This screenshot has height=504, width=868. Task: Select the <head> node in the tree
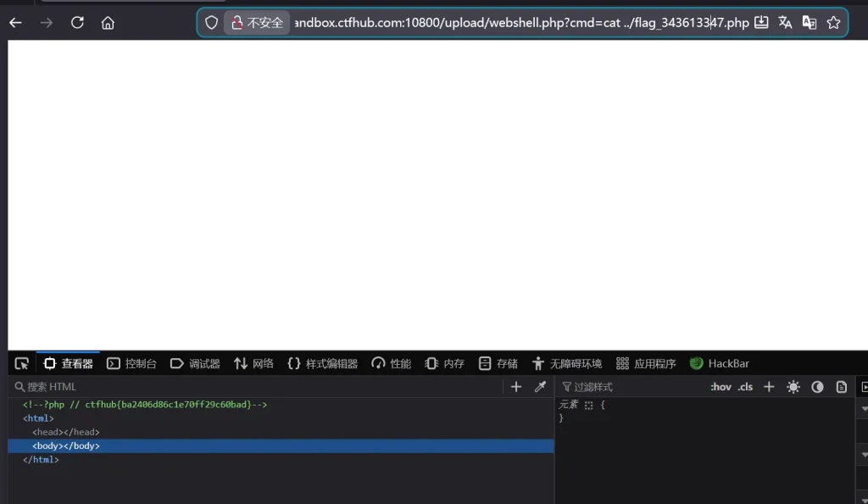pyautogui.click(x=65, y=432)
